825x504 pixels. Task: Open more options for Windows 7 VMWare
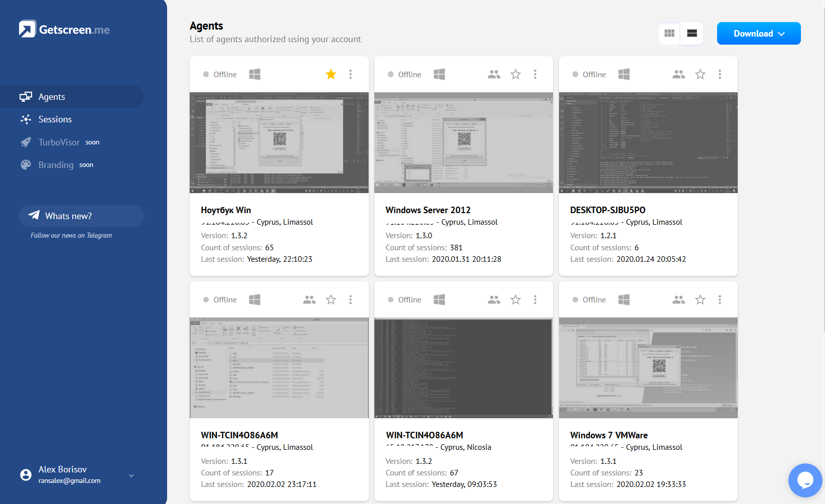720,299
